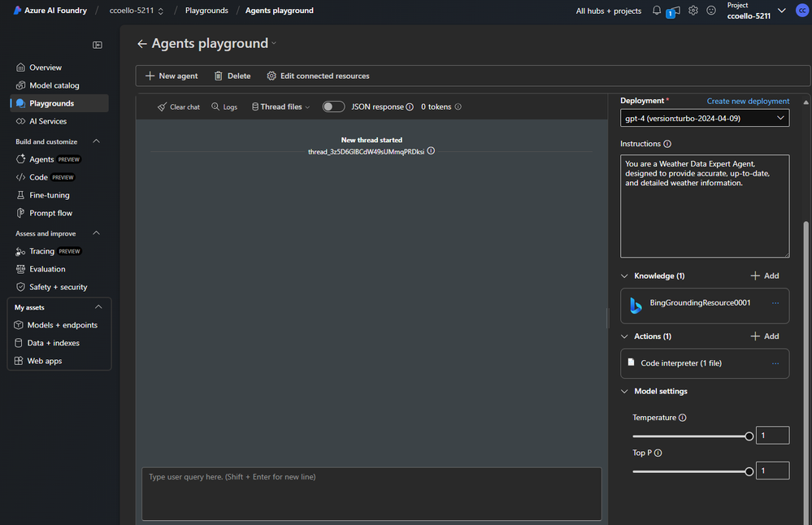Open Safety + security in the sidebar
Viewport: 812px width, 525px height.
coord(59,287)
